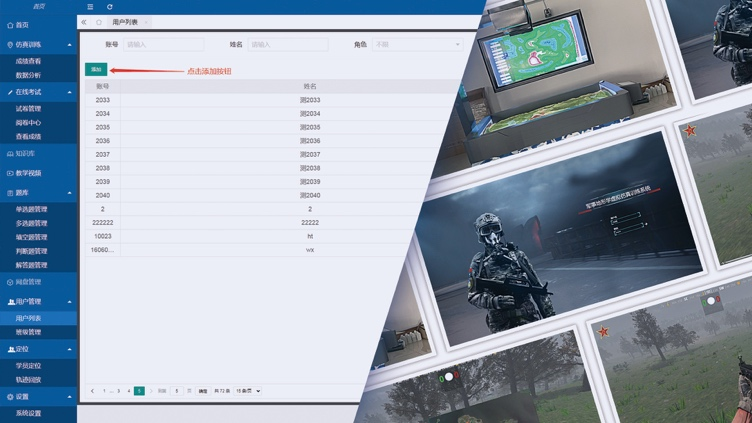752x423 pixels.
Task: Select 班级管理 in the sidebar
Action: (28, 332)
